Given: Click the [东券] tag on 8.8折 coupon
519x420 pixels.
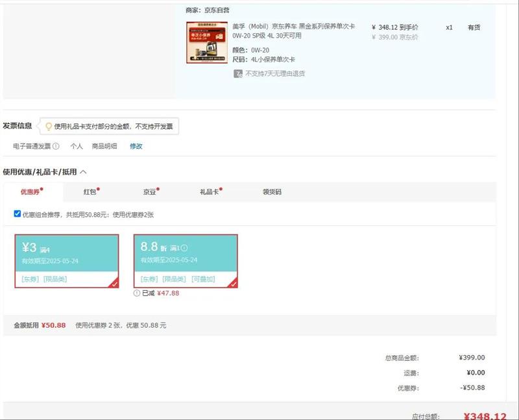Looking at the screenshot, I should (149, 279).
